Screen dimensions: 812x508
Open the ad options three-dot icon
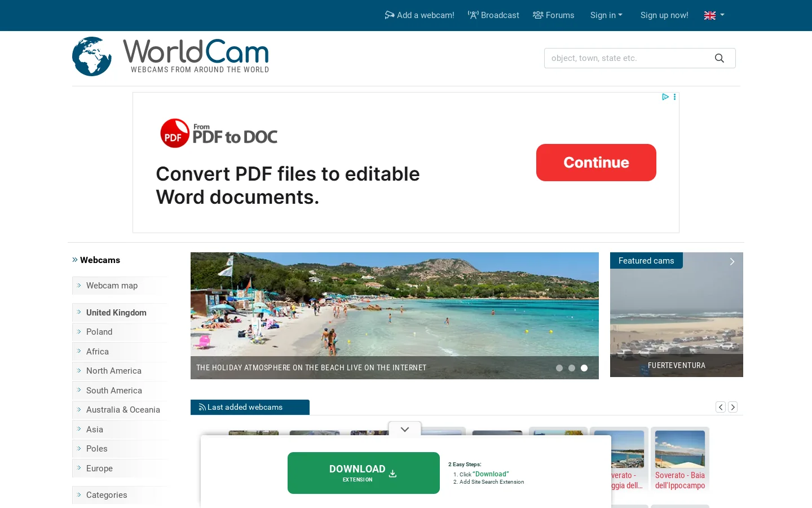674,97
